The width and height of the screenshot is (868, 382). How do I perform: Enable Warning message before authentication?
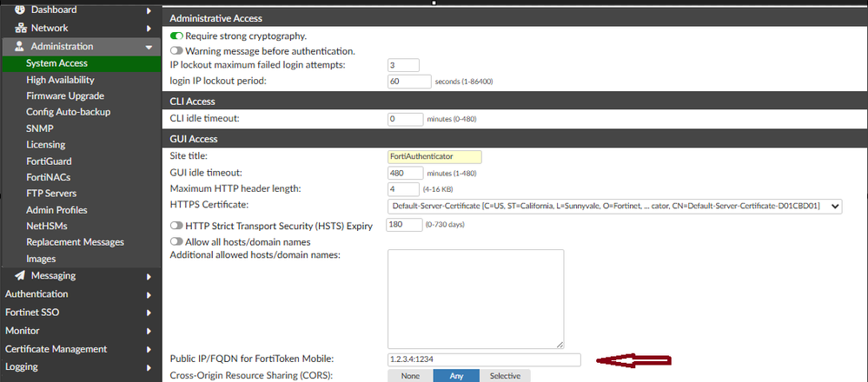pyautogui.click(x=176, y=51)
